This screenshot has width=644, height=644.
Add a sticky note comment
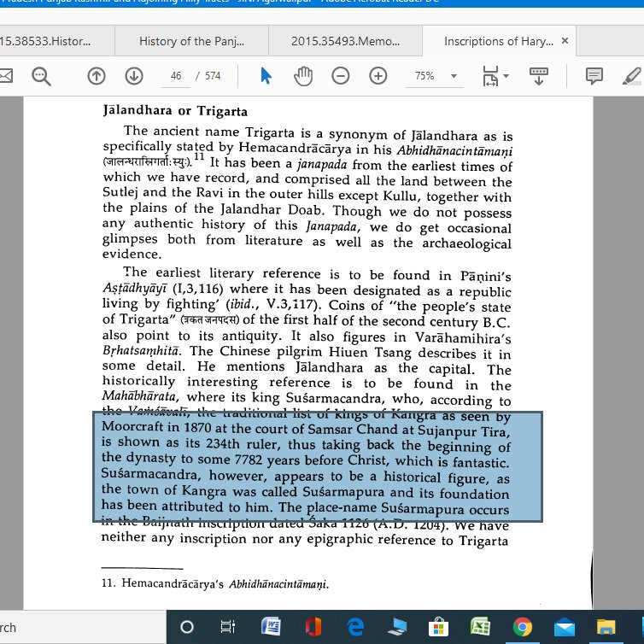pos(594,76)
